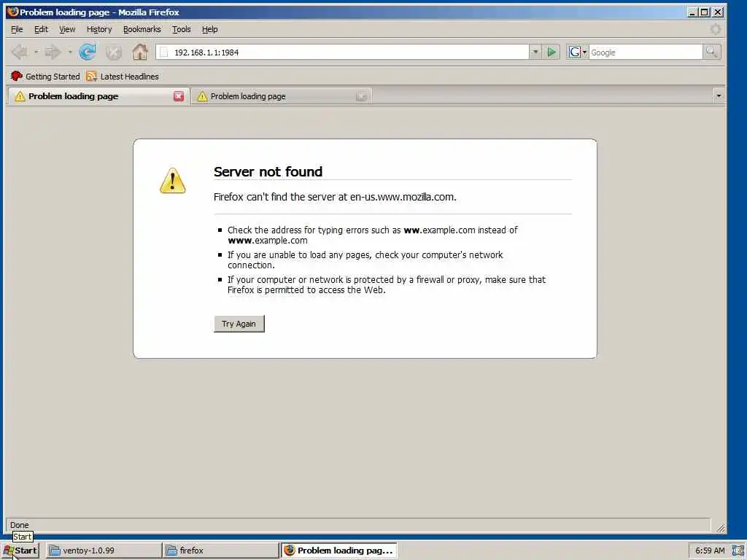The height and width of the screenshot is (560, 747).
Task: Click the green Go arrow button
Action: [551, 52]
